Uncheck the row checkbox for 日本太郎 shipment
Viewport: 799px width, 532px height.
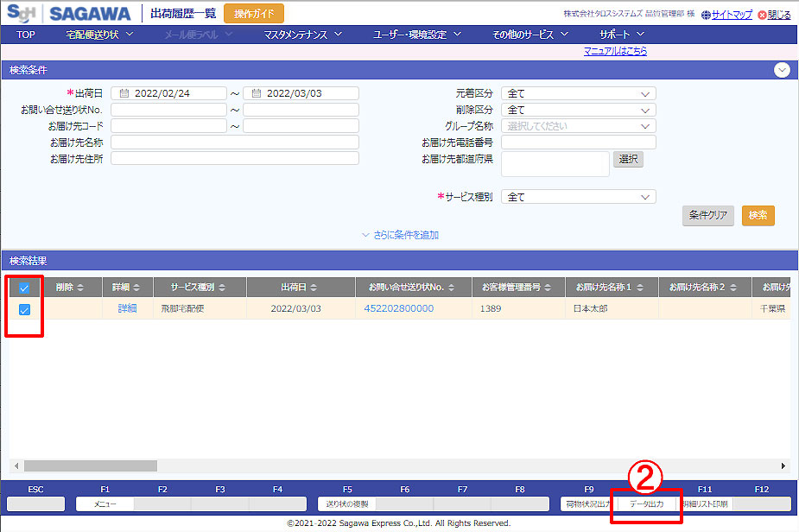[24, 309]
